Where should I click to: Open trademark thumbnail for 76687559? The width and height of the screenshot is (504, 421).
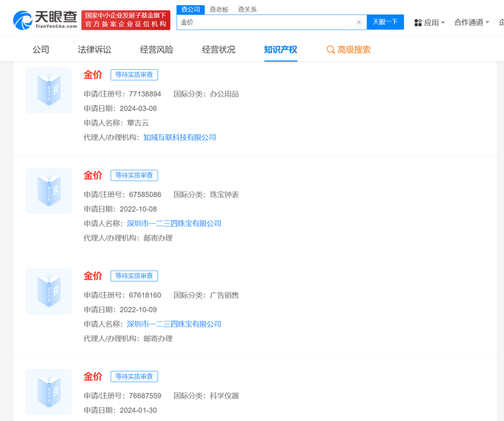pyautogui.click(x=48, y=391)
